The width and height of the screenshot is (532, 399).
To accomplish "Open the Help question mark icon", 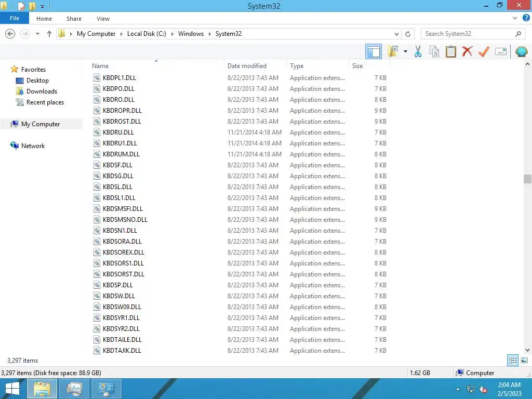I will (526, 18).
